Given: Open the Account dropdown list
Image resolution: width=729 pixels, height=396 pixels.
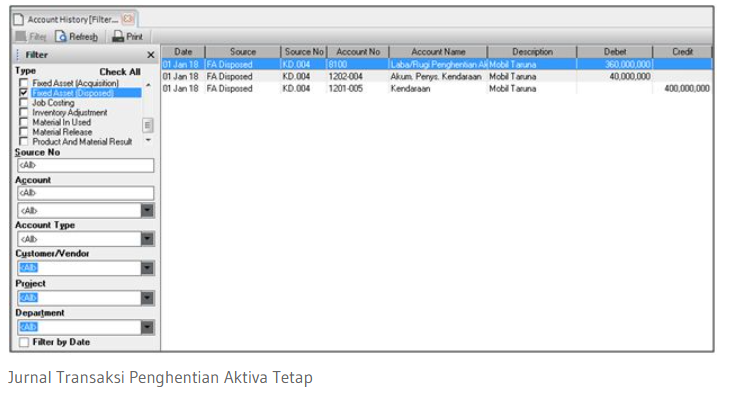Looking at the screenshot, I should [x=147, y=211].
